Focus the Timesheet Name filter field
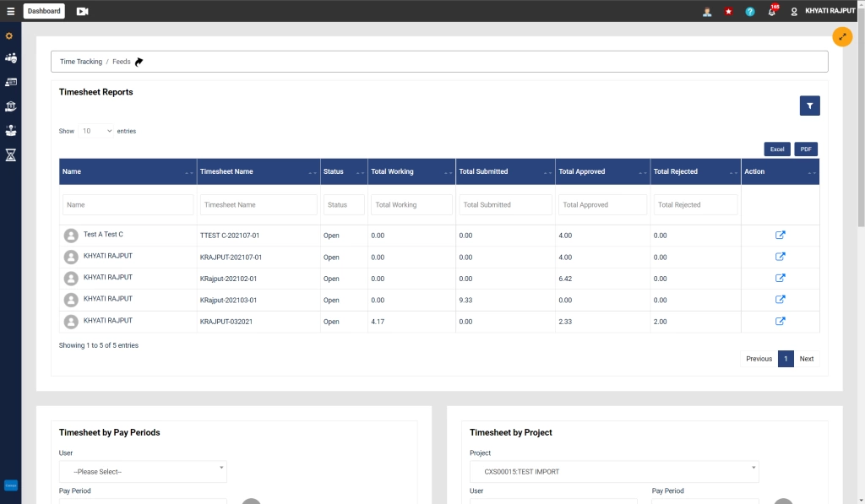 coord(258,204)
